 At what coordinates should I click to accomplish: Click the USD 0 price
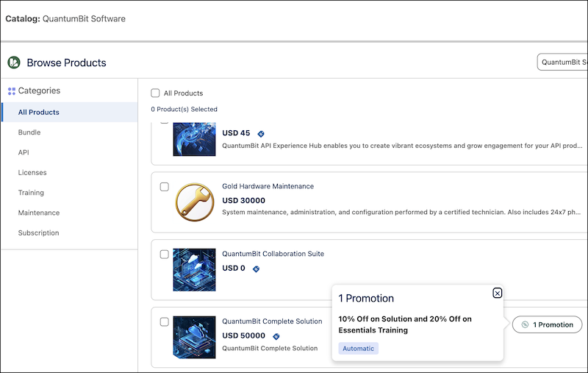pos(234,268)
